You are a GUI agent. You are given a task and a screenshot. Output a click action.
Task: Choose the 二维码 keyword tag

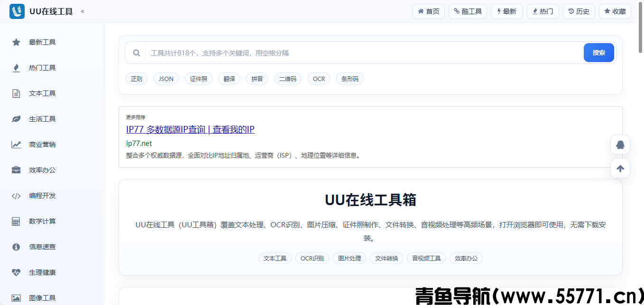pyautogui.click(x=288, y=79)
